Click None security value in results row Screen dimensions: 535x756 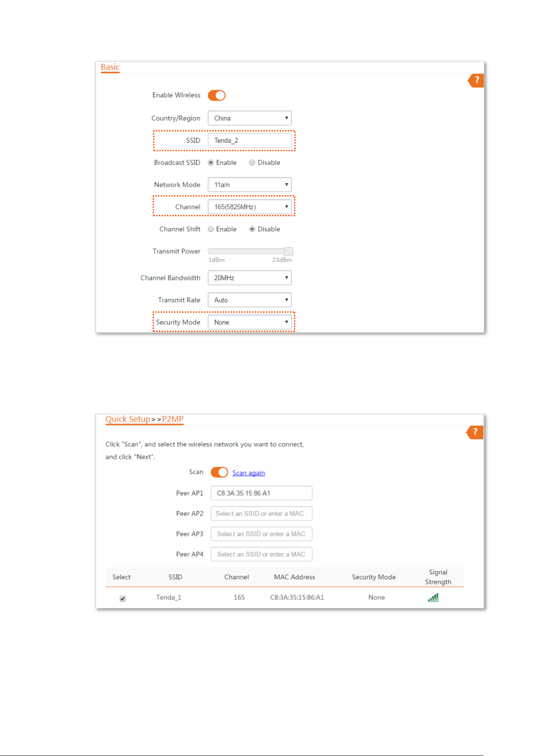(377, 598)
